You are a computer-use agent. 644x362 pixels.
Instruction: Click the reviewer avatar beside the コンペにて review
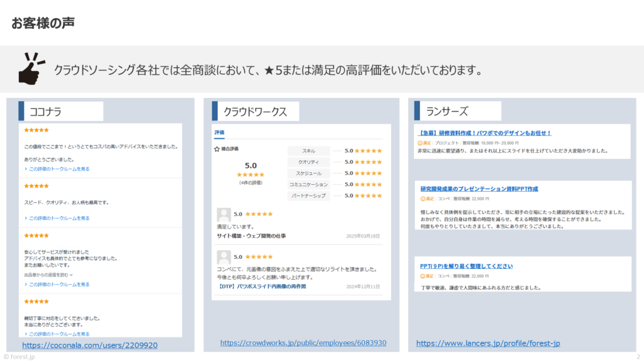coord(223,257)
